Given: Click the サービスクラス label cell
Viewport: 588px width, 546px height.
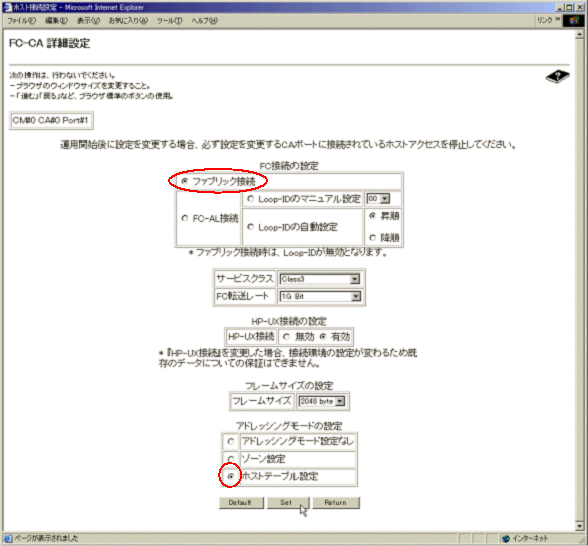Looking at the screenshot, I should [245, 279].
